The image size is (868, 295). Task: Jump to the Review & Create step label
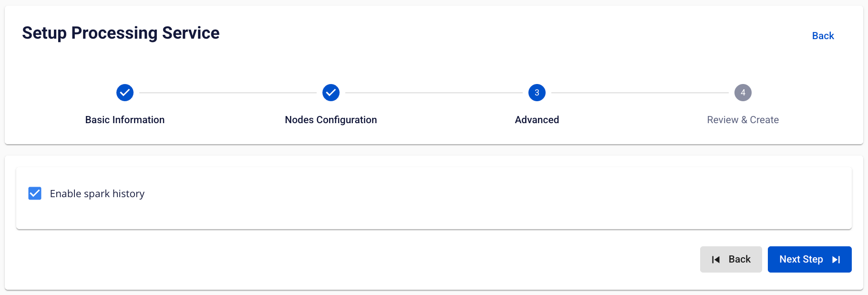coord(743,120)
